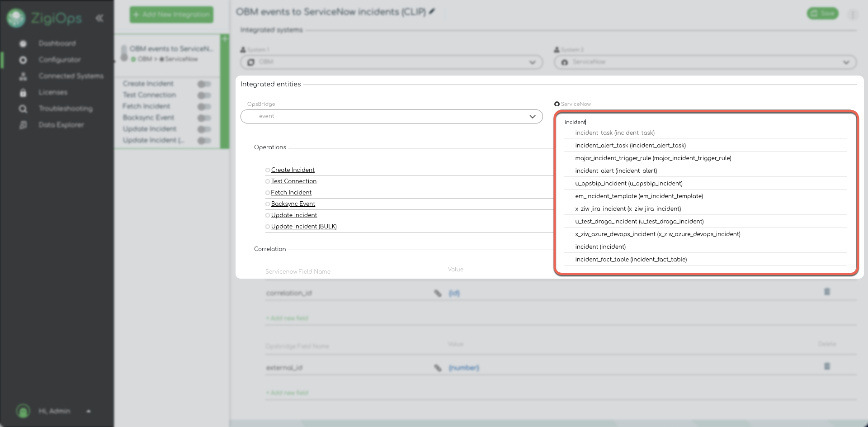The width and height of the screenshot is (868, 427).
Task: Click the green plus above integration list
Action: pos(225,39)
